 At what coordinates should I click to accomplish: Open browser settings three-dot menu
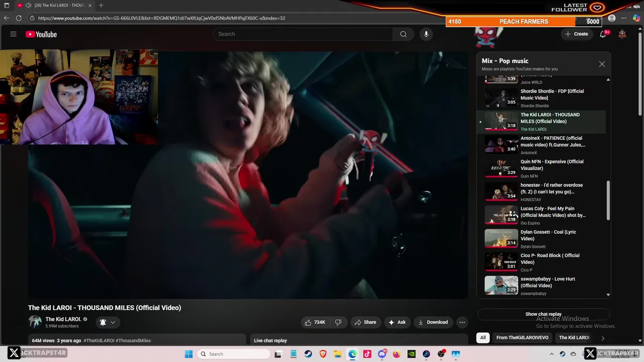[624, 18]
